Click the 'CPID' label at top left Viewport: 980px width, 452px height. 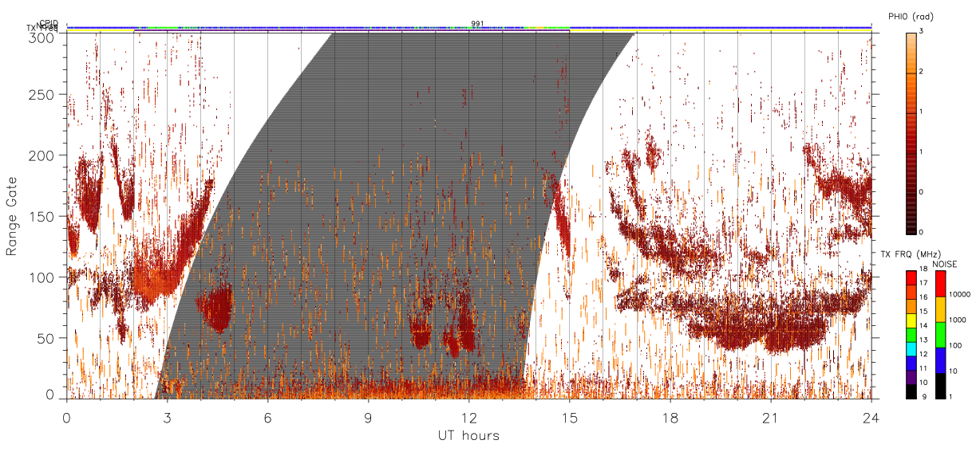(49, 23)
